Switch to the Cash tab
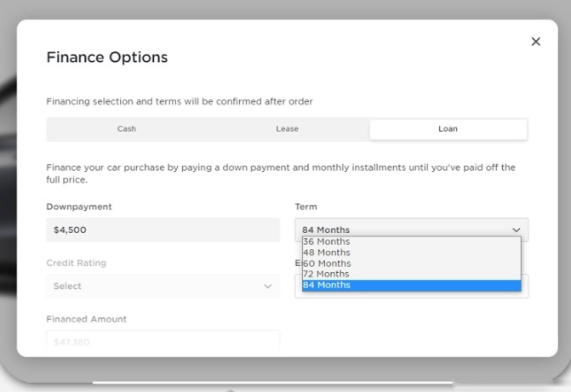This screenshot has height=392, width=571. (127, 129)
